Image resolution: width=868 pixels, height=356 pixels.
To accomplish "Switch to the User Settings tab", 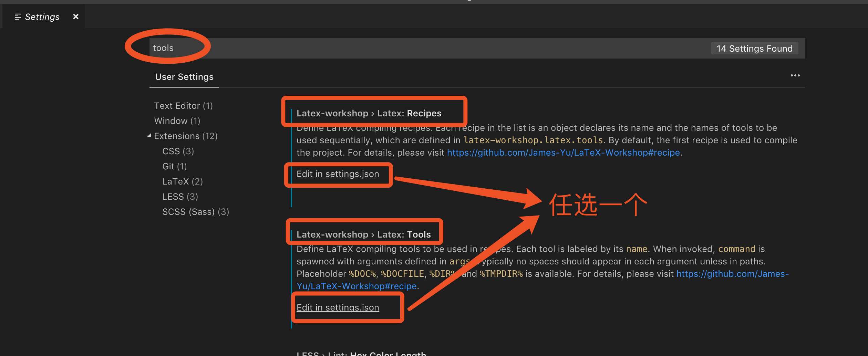I will [184, 76].
